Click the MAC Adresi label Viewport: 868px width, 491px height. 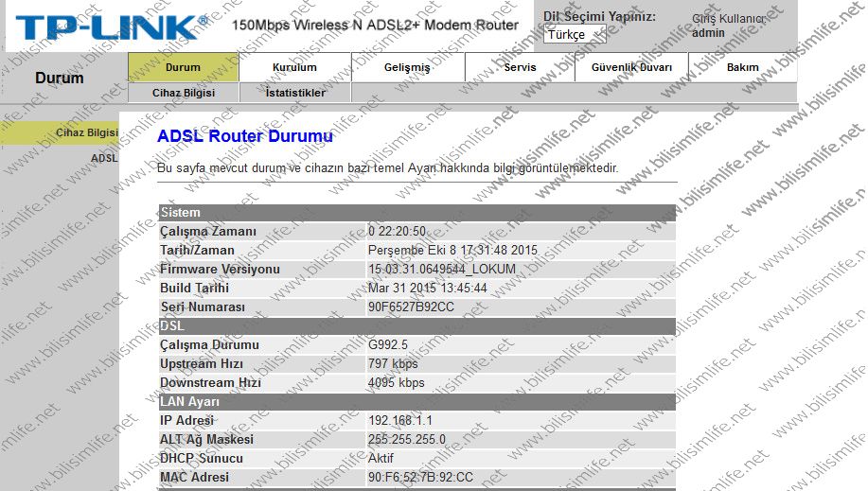(194, 477)
